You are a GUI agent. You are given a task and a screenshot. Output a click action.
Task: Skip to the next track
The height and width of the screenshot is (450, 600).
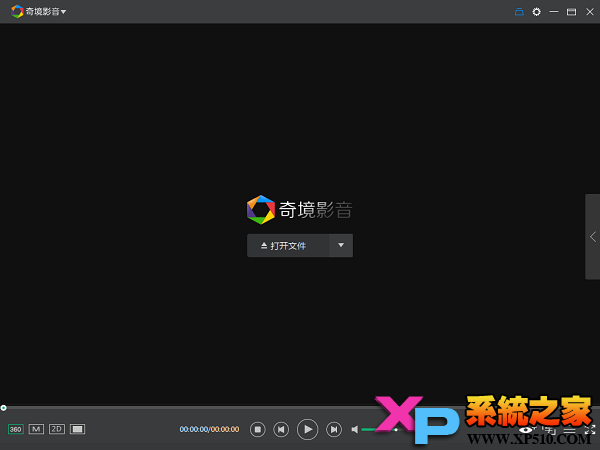(x=334, y=429)
